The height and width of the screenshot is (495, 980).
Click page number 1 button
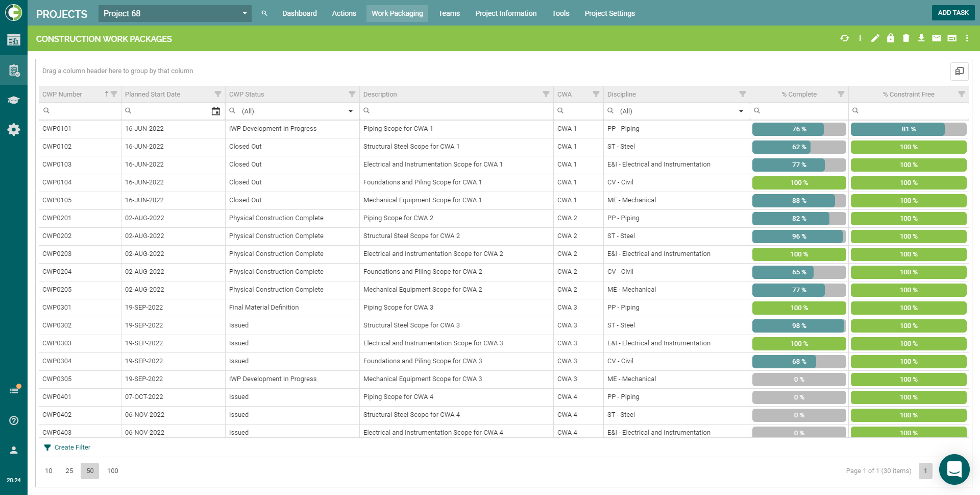click(925, 471)
